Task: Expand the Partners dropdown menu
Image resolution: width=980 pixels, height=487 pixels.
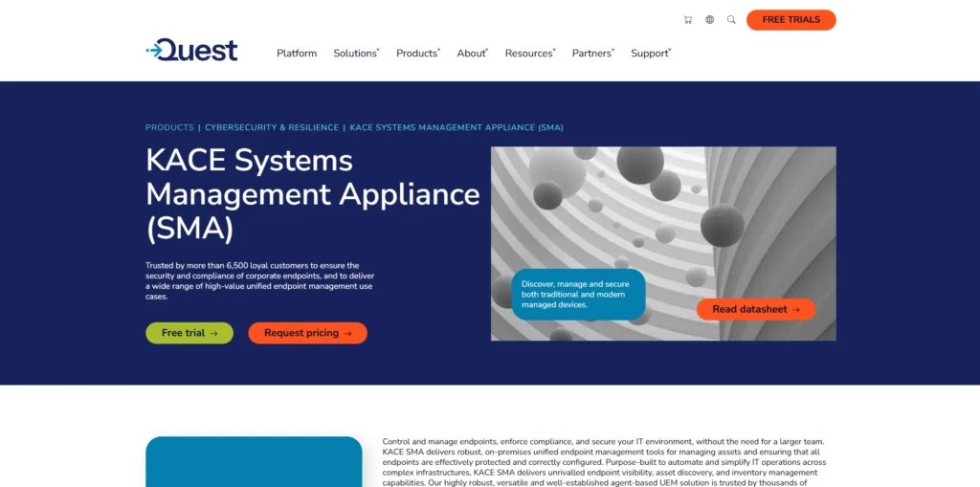Action: tap(593, 54)
